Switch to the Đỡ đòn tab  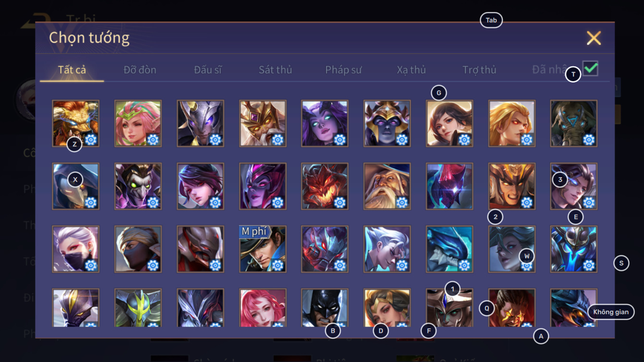(x=140, y=70)
